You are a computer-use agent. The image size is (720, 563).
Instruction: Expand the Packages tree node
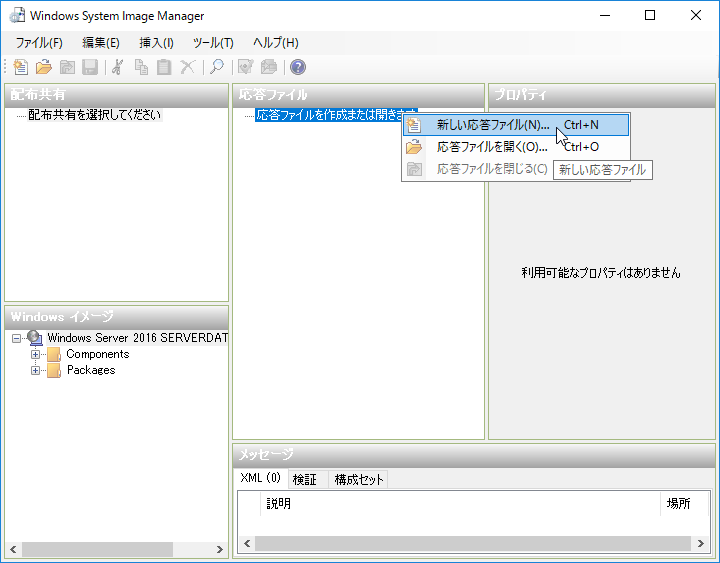click(35, 370)
